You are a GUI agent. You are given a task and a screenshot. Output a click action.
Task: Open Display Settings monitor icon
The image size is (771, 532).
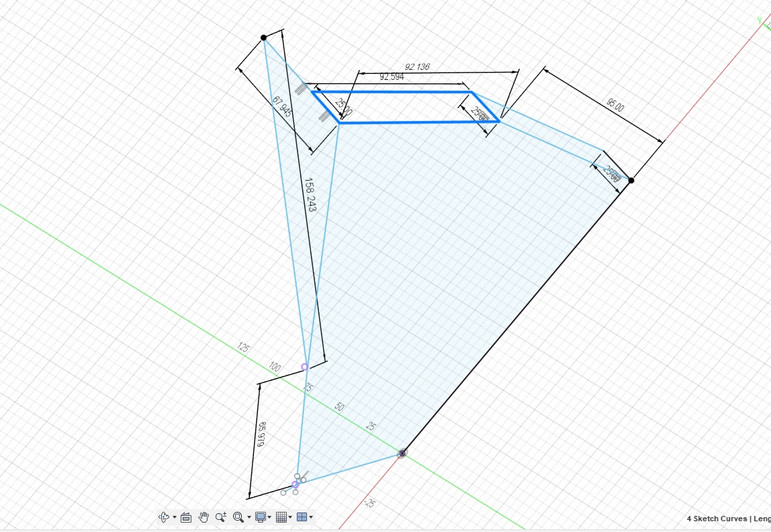point(261,517)
